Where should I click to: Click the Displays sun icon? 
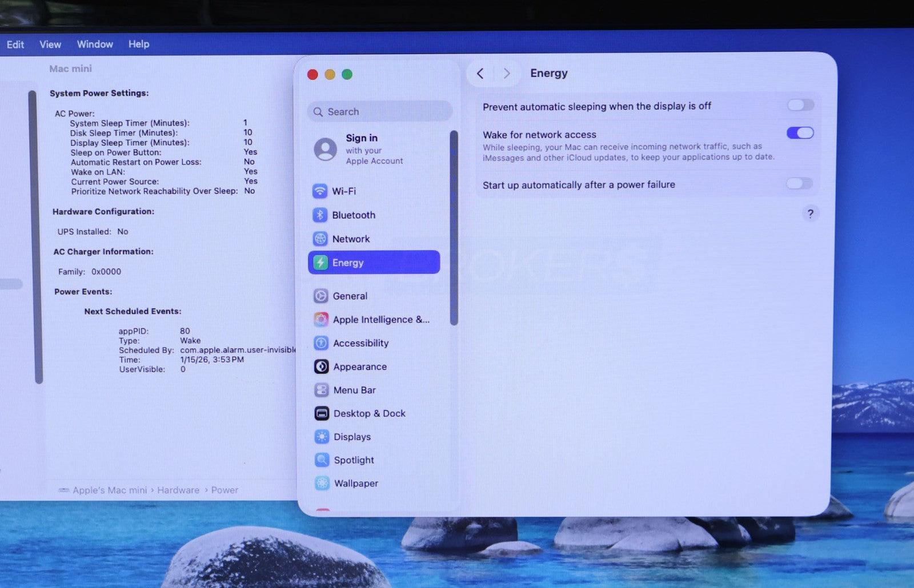point(322,437)
